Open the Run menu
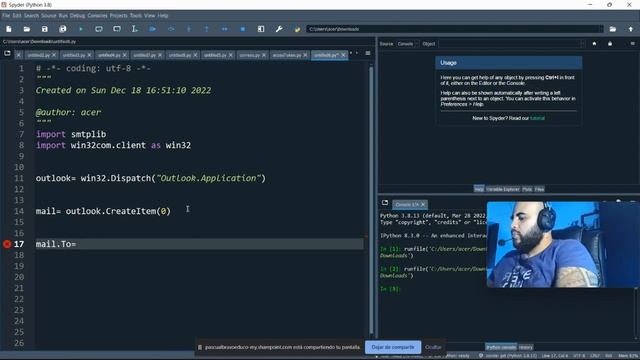640x360 pixels. pos(63,16)
